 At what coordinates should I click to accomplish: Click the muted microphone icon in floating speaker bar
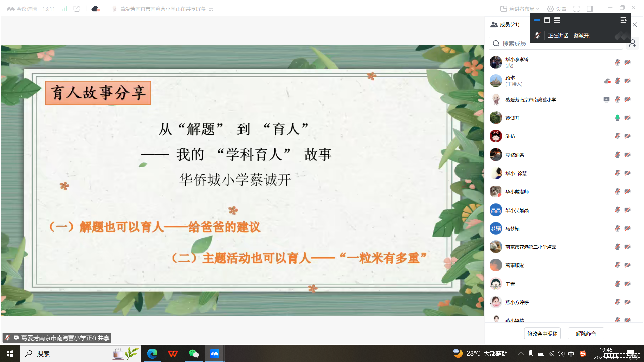point(537,36)
